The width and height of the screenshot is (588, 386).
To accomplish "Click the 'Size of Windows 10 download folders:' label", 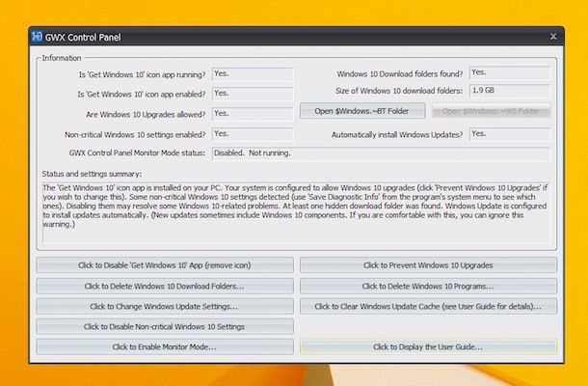I will pos(399,91).
